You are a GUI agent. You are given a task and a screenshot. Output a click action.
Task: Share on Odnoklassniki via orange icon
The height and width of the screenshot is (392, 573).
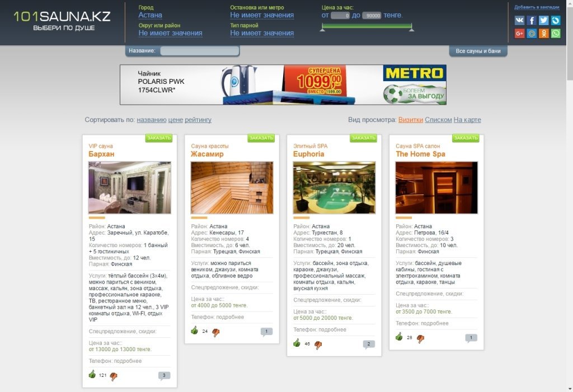543,34
